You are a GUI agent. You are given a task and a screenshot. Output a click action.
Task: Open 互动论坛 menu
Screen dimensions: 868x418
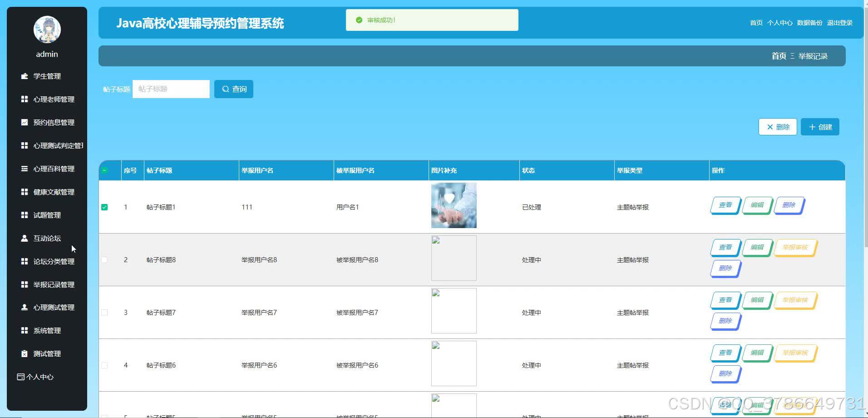pos(47,238)
